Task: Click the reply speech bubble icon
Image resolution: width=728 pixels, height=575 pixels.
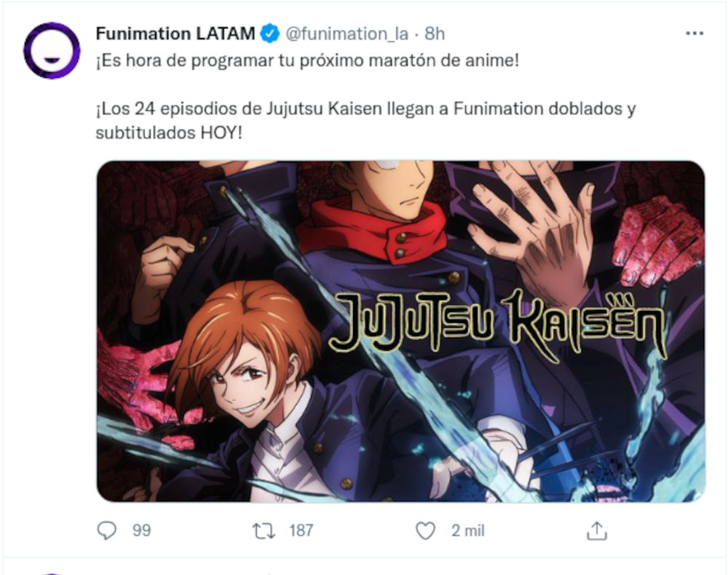Action: click(107, 531)
